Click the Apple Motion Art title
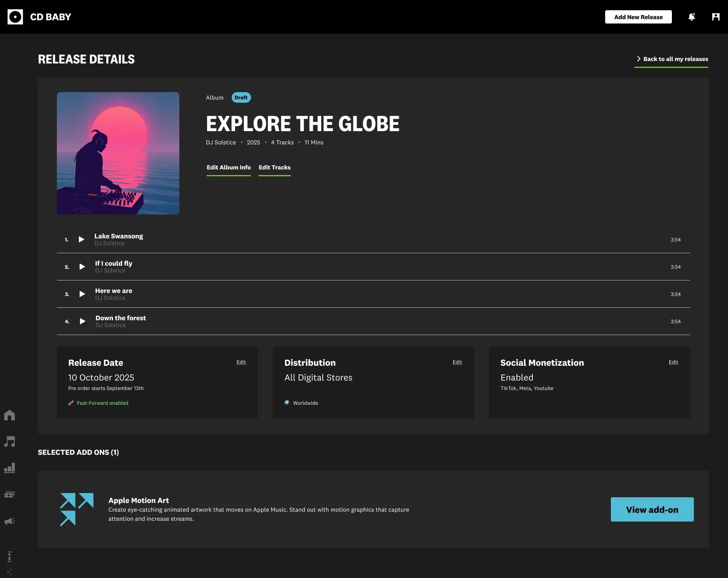This screenshot has width=728, height=578. click(139, 500)
